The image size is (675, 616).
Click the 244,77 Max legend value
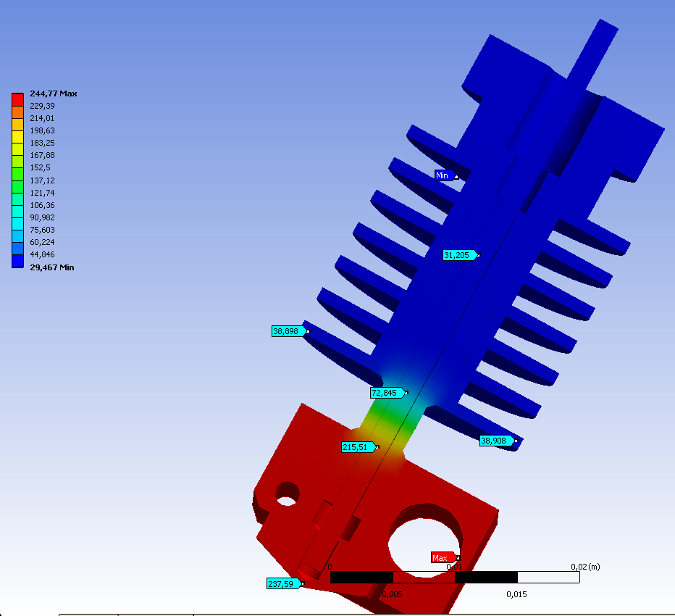pyautogui.click(x=53, y=93)
